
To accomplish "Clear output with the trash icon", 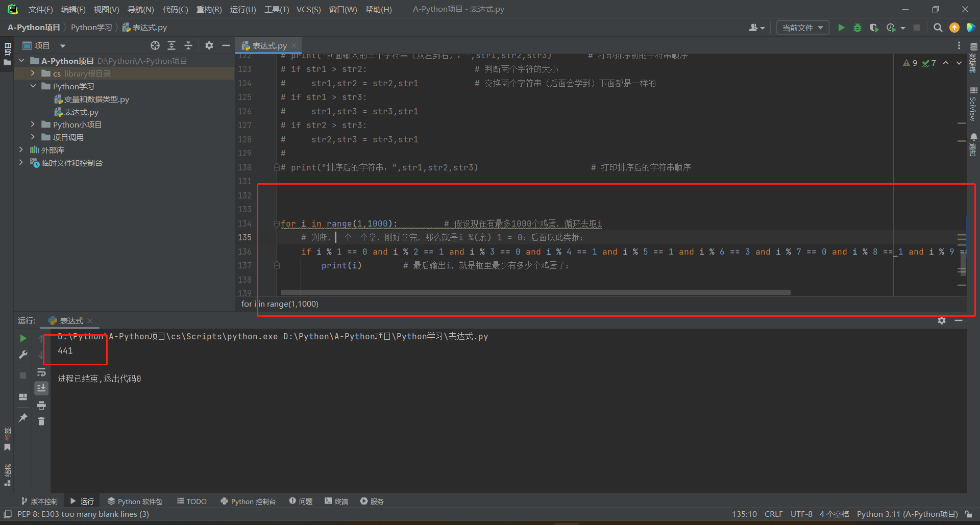I will pyautogui.click(x=41, y=421).
